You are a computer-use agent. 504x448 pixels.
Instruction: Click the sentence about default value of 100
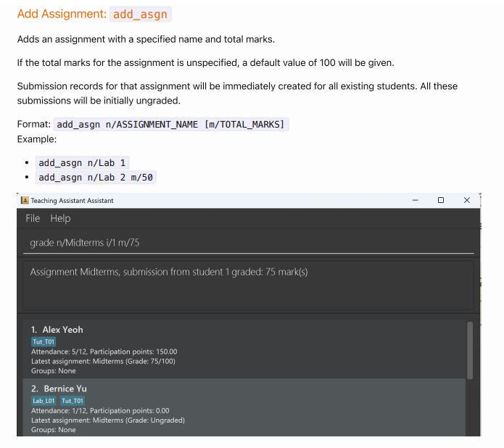coord(205,62)
